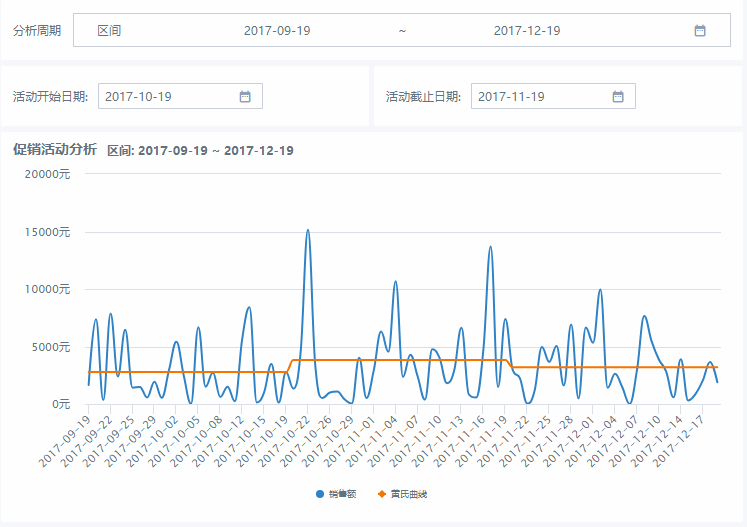Image resolution: width=747 pixels, height=527 pixels.
Task: Click the 促销活动分析 chart title
Action: tap(55, 150)
